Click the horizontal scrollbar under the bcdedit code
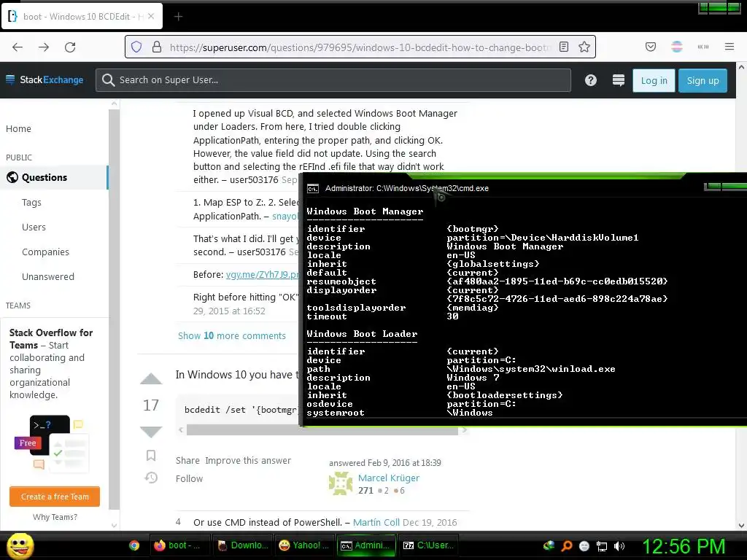Image resolution: width=747 pixels, height=560 pixels. 322,430
